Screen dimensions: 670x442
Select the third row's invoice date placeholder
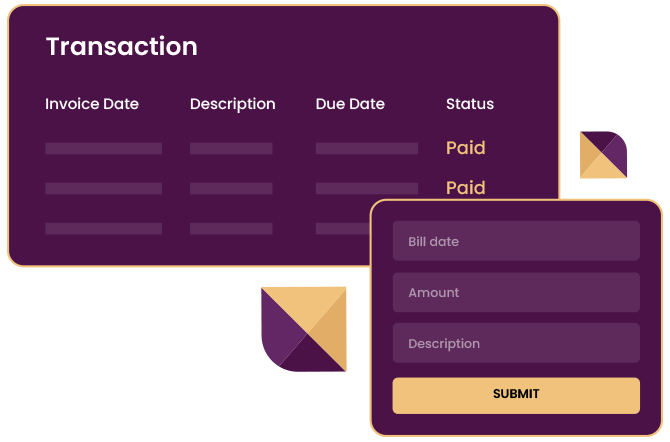pos(103,229)
